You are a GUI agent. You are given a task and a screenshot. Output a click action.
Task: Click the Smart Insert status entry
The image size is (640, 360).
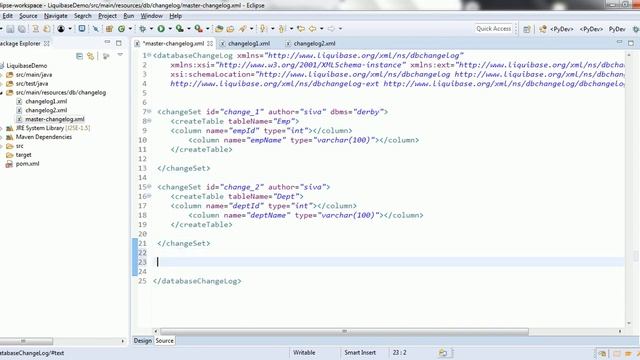(x=360, y=353)
